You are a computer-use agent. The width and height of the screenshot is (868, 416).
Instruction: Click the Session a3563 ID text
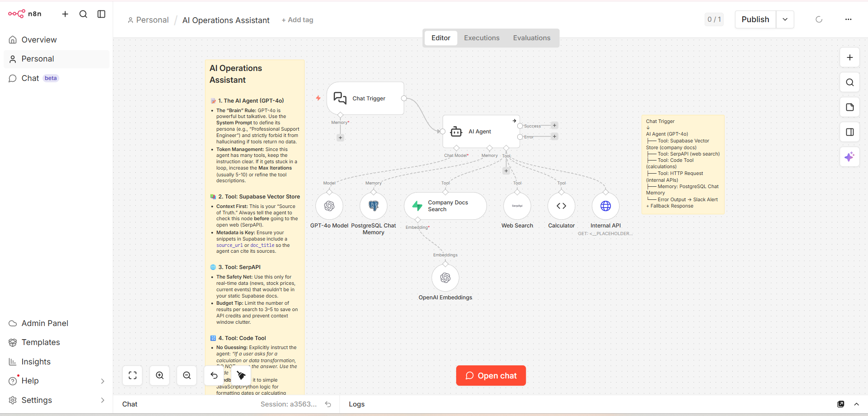[288, 404]
